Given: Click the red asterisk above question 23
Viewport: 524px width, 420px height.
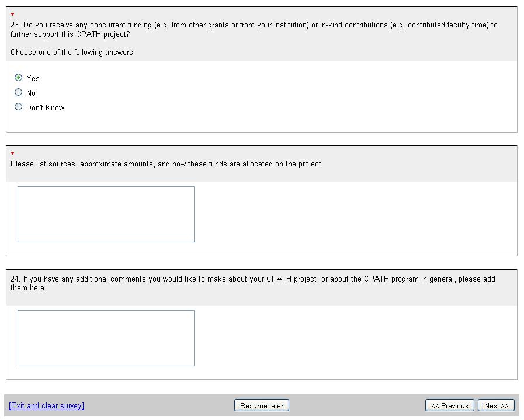Looking at the screenshot, I should click(x=13, y=15).
